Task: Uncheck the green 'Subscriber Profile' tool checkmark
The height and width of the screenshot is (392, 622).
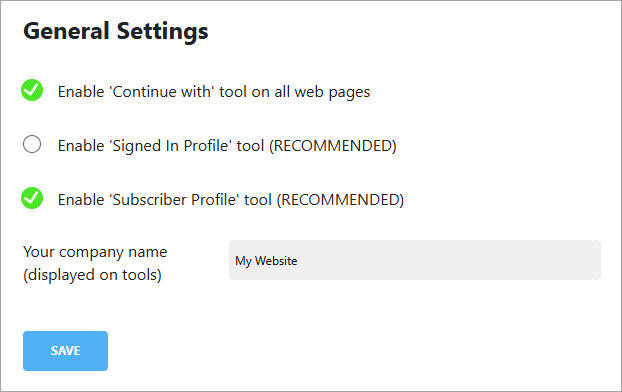Action: click(x=32, y=198)
